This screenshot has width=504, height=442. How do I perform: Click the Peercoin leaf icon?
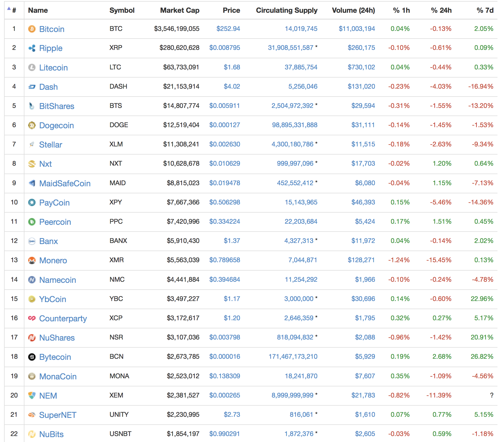coord(32,222)
